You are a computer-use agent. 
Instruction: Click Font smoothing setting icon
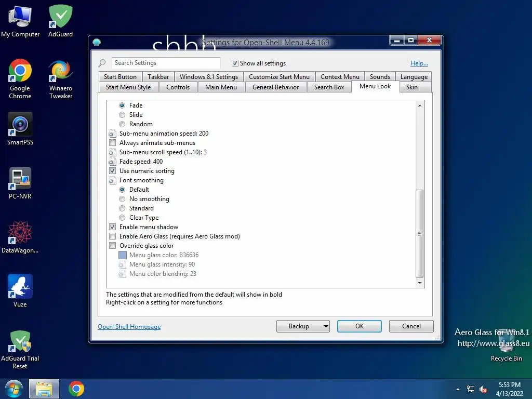tap(112, 180)
